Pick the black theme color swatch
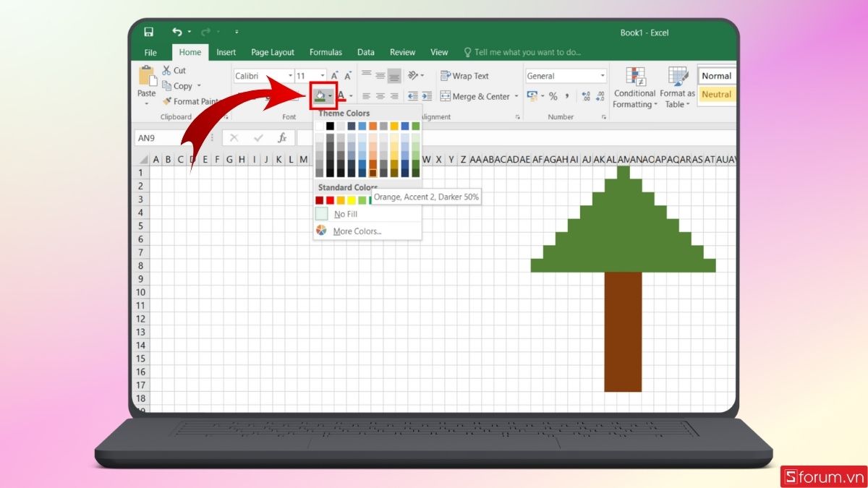The width and height of the screenshot is (868, 488). coord(331,126)
